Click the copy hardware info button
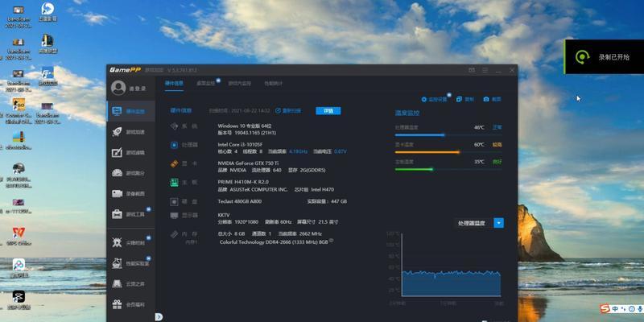This screenshot has width=644, height=322. (x=465, y=99)
